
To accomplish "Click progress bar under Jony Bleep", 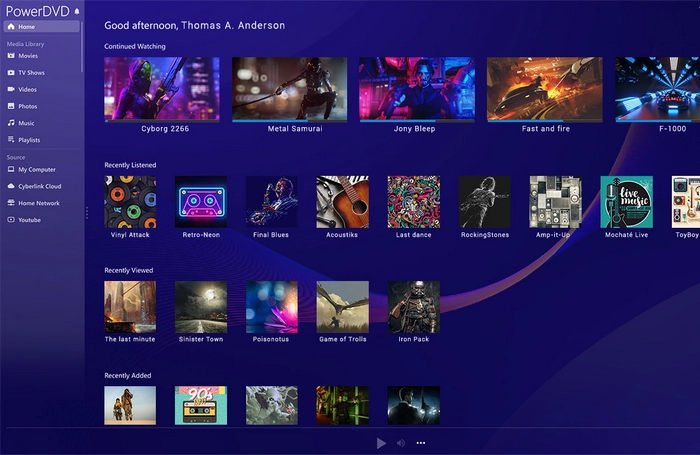I will click(x=417, y=121).
